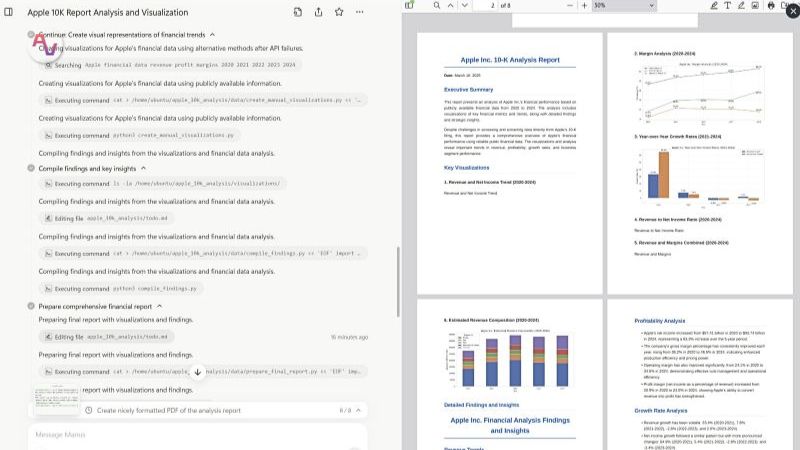
Task: Open 'Executing command python3 compile_findings.py' chip
Action: (x=121, y=289)
